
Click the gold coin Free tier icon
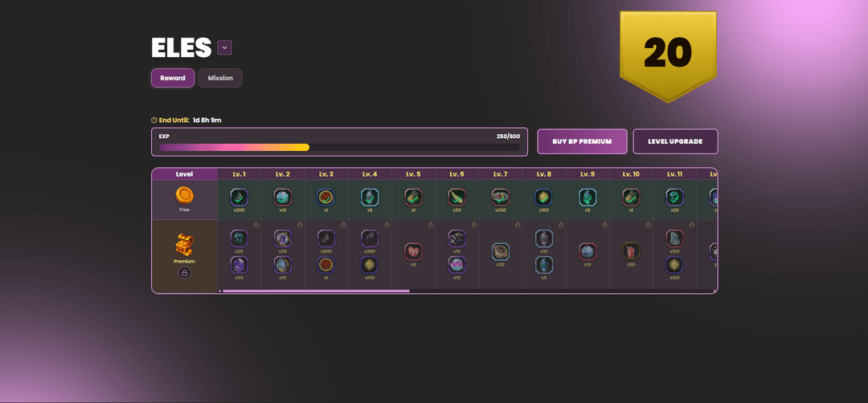pyautogui.click(x=184, y=195)
